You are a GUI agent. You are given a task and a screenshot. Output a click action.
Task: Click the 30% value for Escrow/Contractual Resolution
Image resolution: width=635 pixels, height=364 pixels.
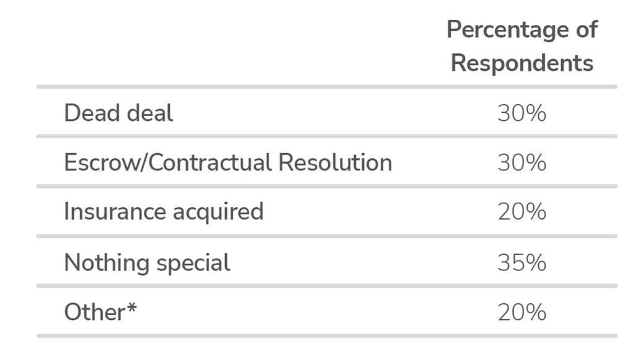[522, 162]
